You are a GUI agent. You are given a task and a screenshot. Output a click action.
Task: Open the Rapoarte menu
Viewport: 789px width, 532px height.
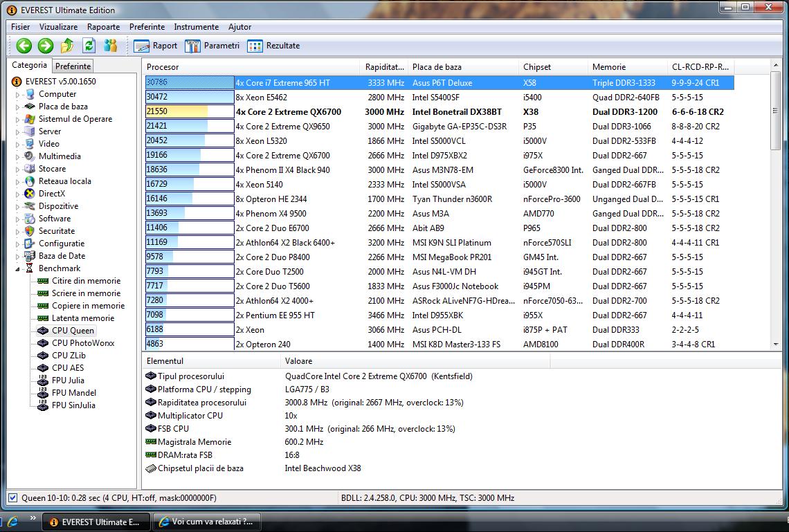(x=104, y=27)
